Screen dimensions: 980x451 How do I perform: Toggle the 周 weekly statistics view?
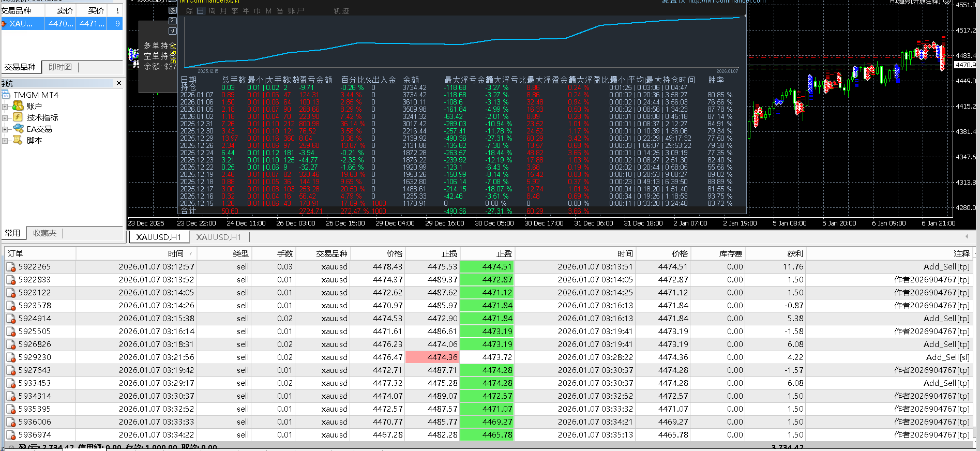(212, 11)
